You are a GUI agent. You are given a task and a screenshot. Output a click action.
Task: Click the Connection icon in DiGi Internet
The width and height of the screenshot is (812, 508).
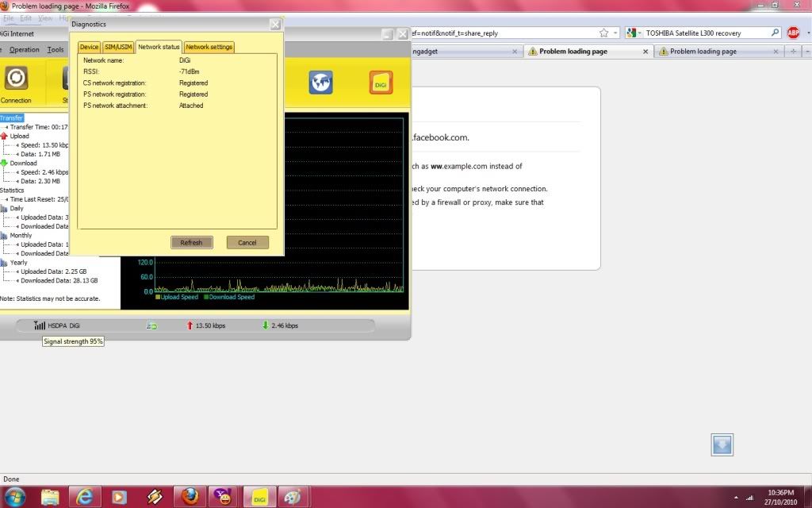(x=16, y=79)
